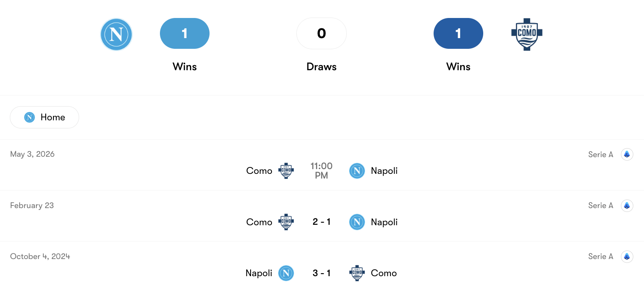
Task: Click the Serie A label beside October 4, 2024
Action: pos(600,256)
